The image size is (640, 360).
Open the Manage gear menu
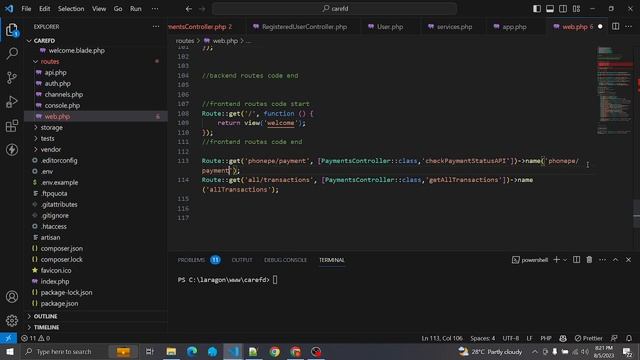point(12,320)
